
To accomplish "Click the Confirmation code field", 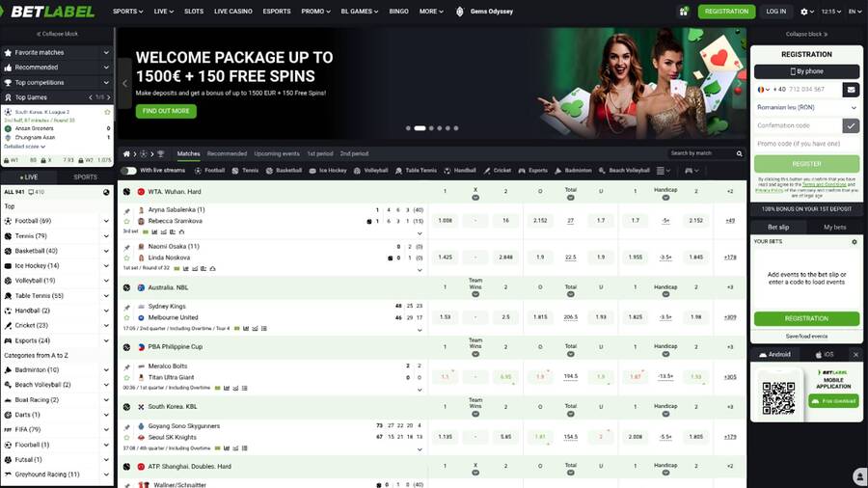I will tap(798, 125).
